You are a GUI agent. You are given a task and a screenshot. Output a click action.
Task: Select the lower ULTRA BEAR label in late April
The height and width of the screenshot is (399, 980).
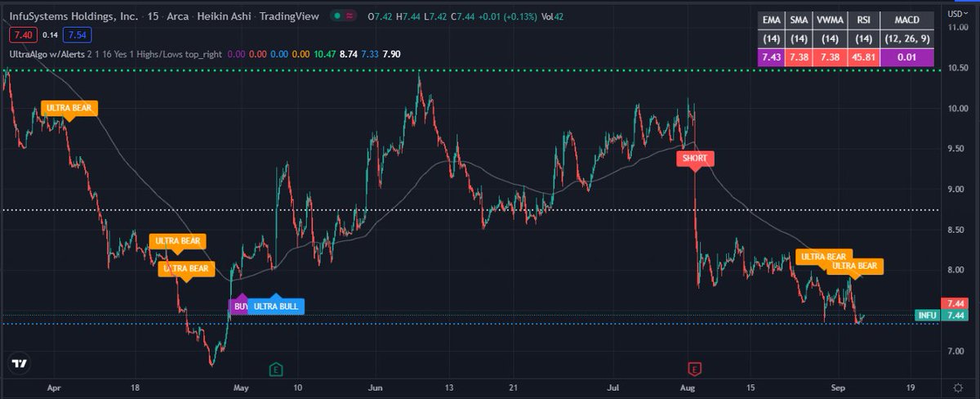(186, 269)
